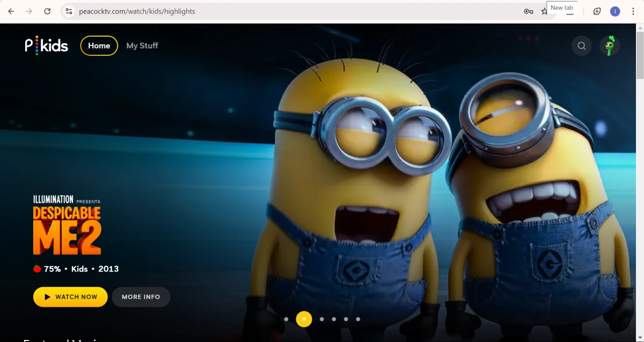The height and width of the screenshot is (342, 644).
Task: Switch to the My Stuff tab
Action: 142,46
